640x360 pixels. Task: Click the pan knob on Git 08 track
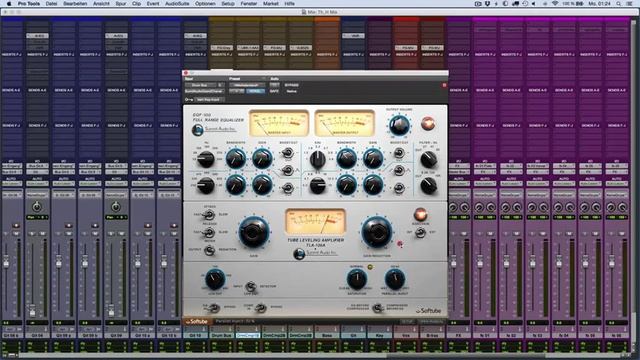[37, 207]
